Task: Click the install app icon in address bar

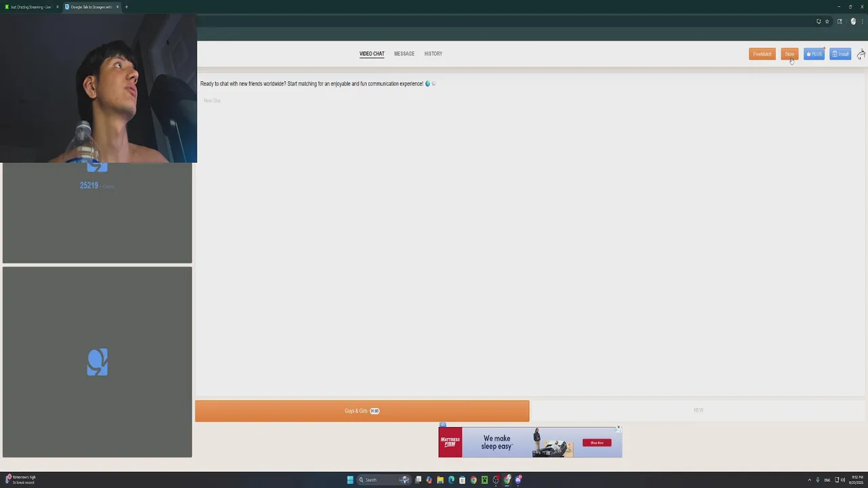Action: click(x=818, y=22)
